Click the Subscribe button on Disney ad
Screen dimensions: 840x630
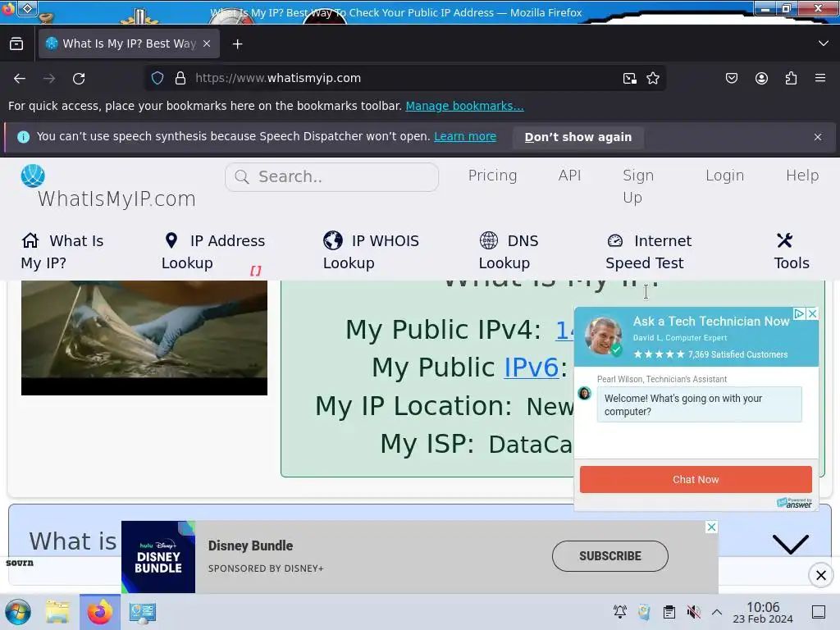tap(609, 556)
